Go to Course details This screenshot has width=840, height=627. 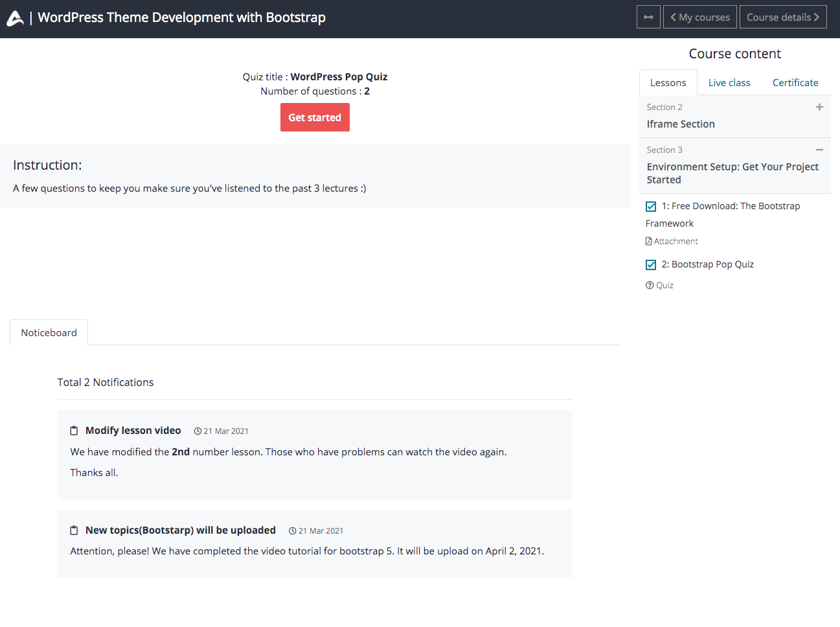[783, 17]
